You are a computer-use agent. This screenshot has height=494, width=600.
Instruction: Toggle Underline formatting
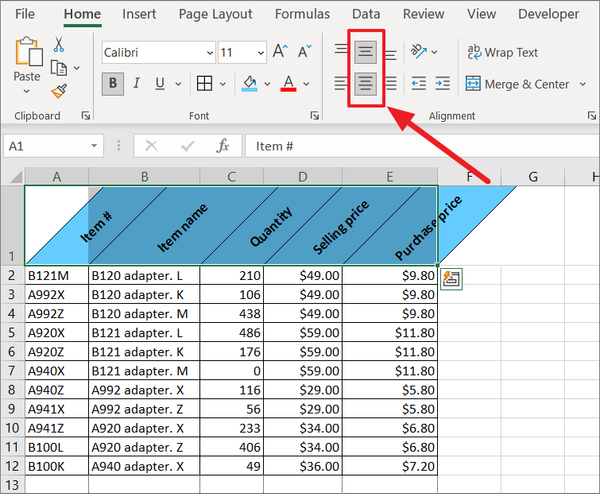[160, 83]
